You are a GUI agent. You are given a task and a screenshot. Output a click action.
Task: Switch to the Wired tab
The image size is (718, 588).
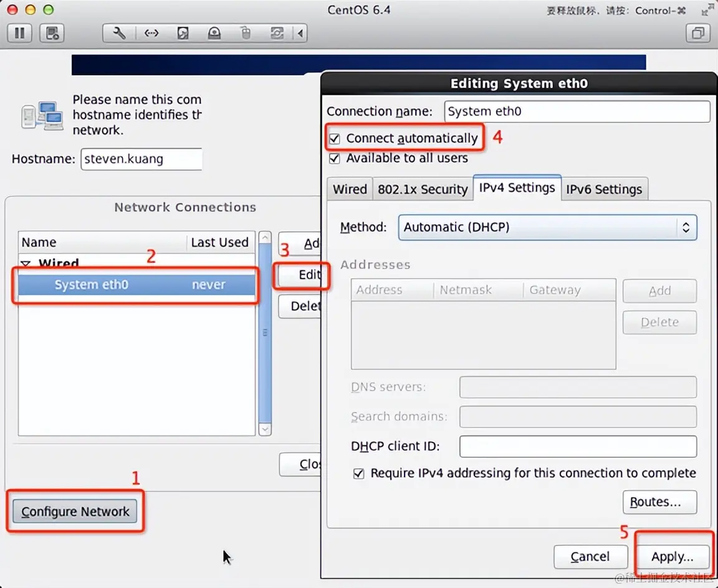click(350, 189)
